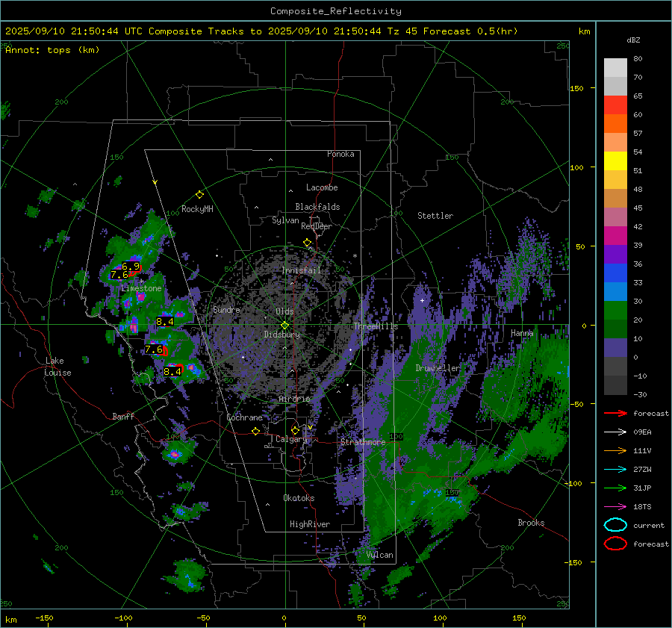Click the Limestone location label
The width and height of the screenshot is (672, 628).
pyautogui.click(x=141, y=288)
